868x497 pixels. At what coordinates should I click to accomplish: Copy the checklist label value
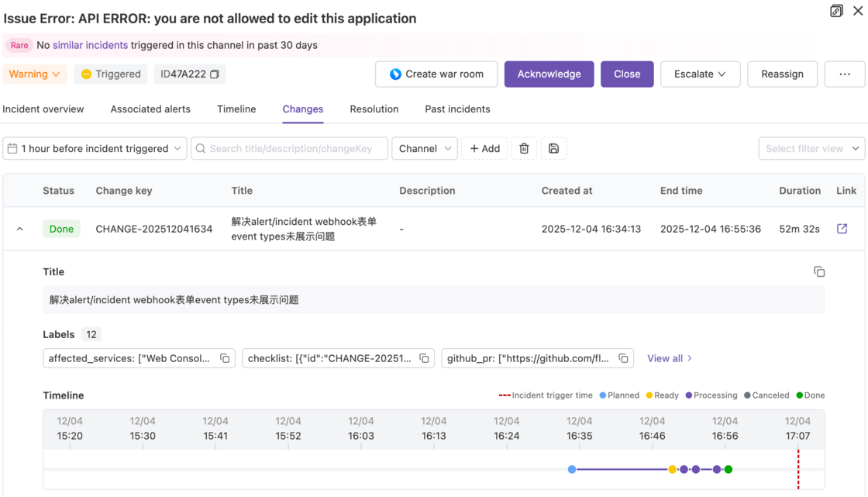tap(424, 358)
